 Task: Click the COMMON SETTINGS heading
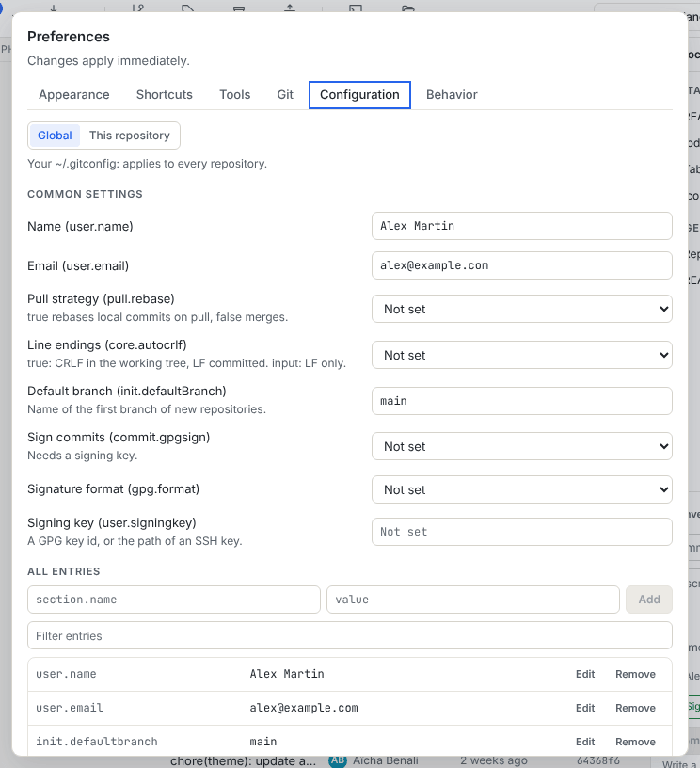pyautogui.click(x=86, y=194)
